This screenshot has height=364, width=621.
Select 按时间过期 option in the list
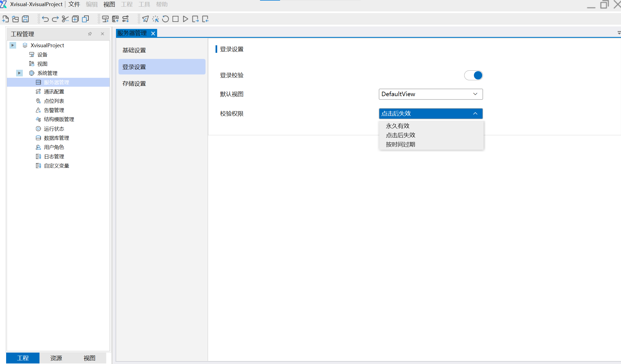tap(400, 144)
